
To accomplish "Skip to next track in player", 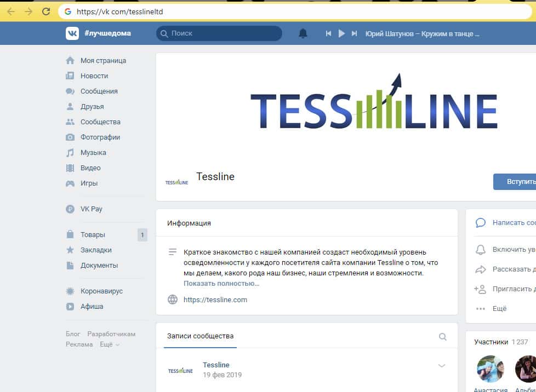I will click(x=355, y=33).
